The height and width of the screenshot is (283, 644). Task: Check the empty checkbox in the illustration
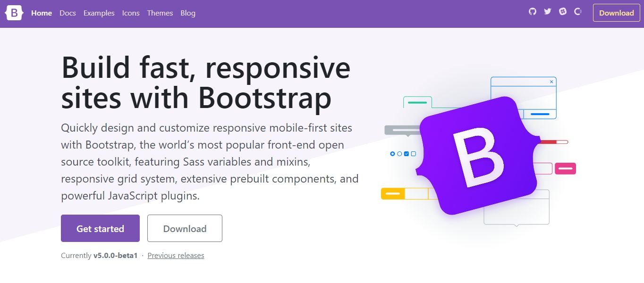point(414,153)
